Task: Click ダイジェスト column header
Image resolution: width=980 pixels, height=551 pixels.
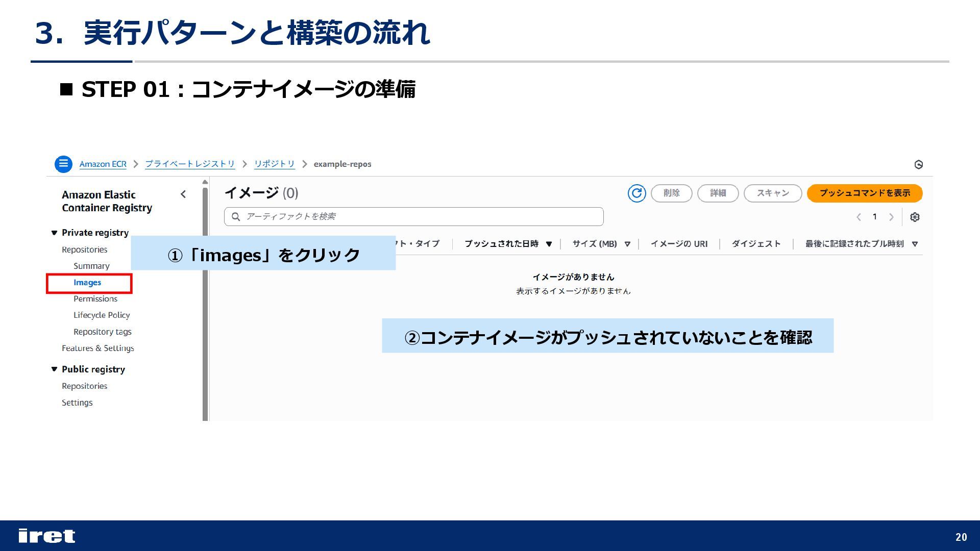Action: click(756, 244)
